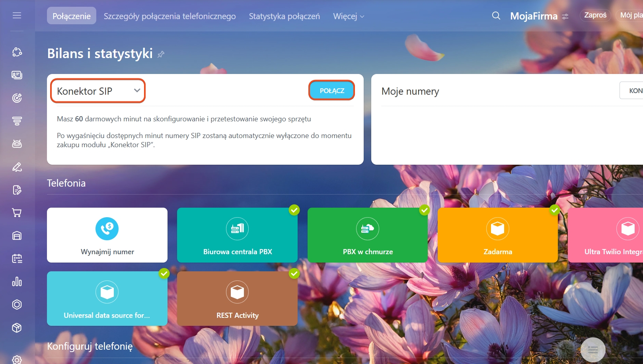Open the floating list menu button
643x364 pixels.
click(592, 350)
